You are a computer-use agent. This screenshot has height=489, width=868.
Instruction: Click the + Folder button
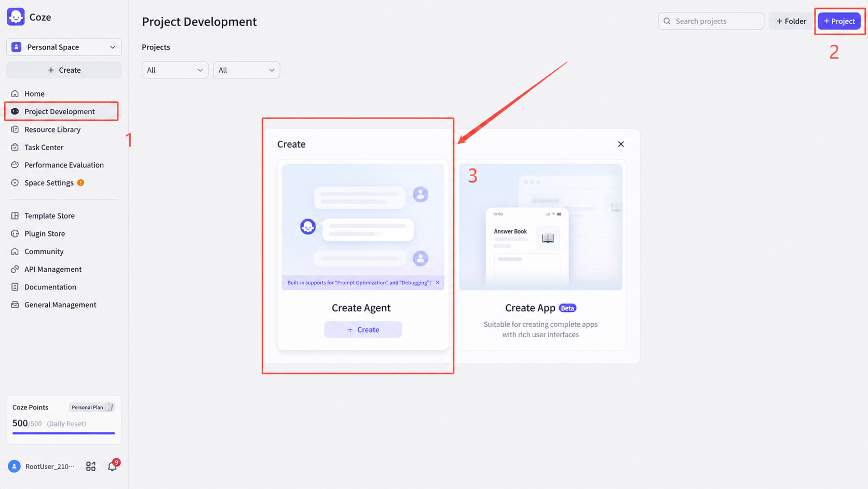click(x=791, y=21)
